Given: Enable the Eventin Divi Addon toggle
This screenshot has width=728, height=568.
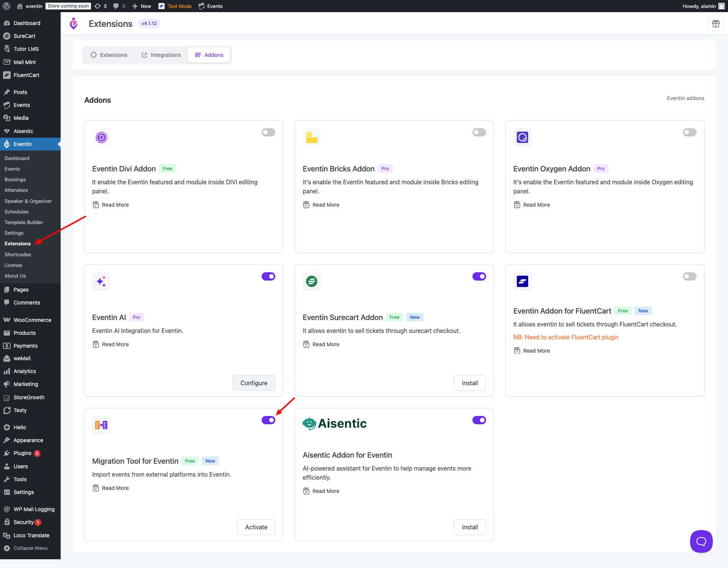Looking at the screenshot, I should coord(268,132).
